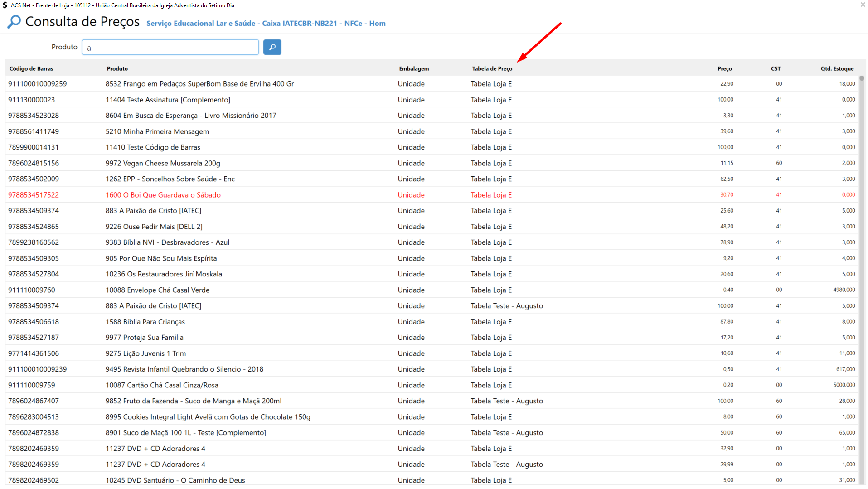Click price 29,99 cell
This screenshot has width=868, height=489.
pyautogui.click(x=727, y=465)
